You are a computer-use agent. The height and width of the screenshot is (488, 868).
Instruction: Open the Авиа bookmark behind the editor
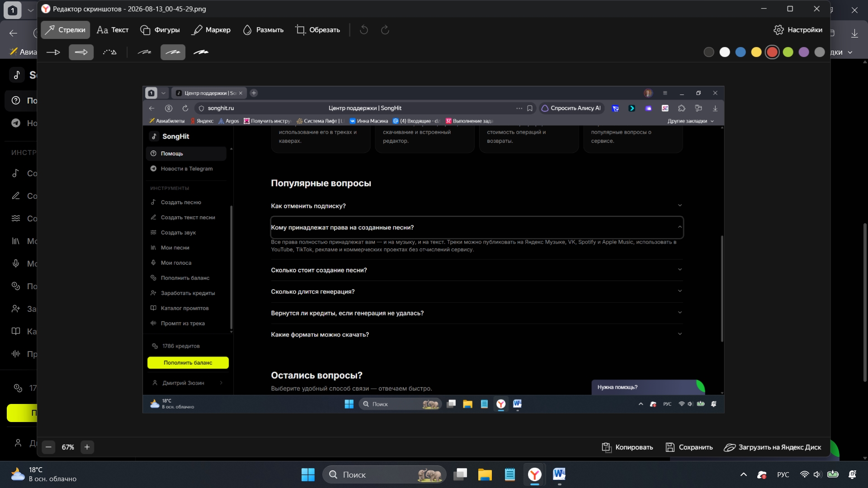pyautogui.click(x=24, y=52)
